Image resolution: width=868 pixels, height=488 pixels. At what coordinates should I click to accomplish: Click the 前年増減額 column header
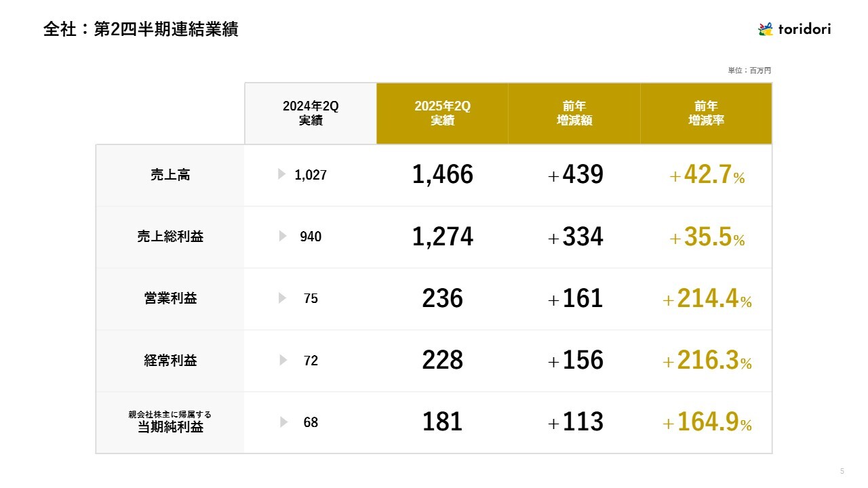click(x=574, y=113)
